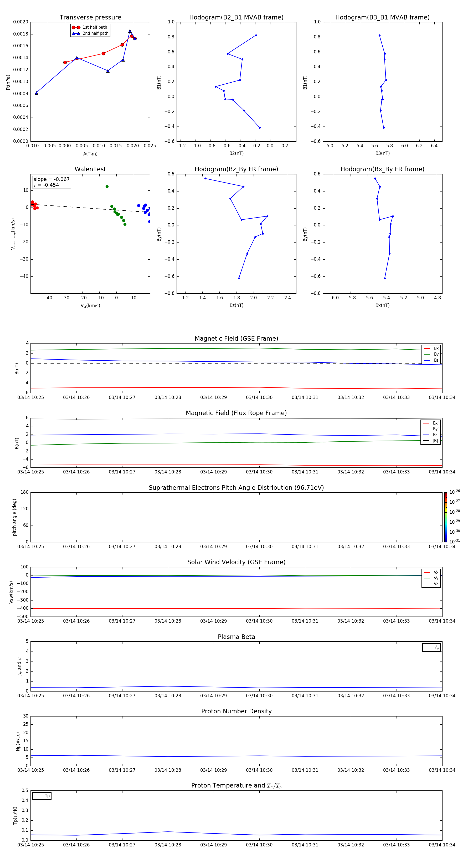Click the "WalenTest" plot title
Screen dimensions: 473x868
pyautogui.click(x=90, y=169)
